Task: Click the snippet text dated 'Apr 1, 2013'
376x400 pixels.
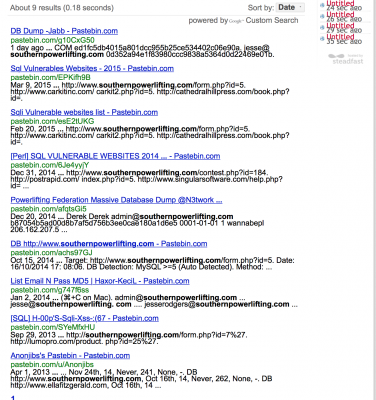Action: pos(141,379)
